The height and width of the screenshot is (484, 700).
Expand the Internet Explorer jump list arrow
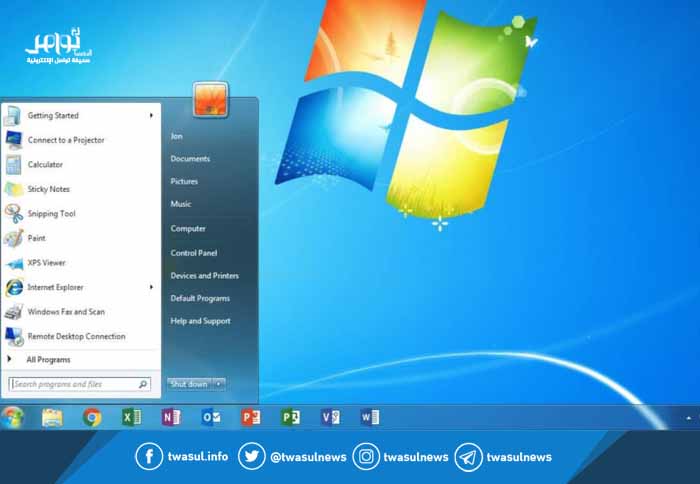click(x=151, y=287)
